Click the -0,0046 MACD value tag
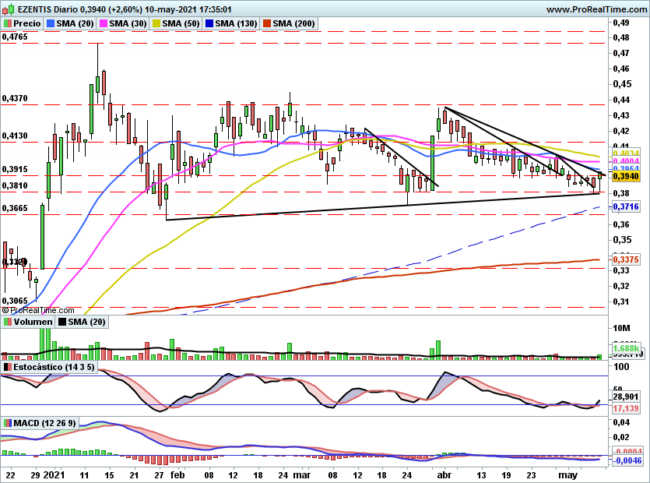 pyautogui.click(x=627, y=461)
